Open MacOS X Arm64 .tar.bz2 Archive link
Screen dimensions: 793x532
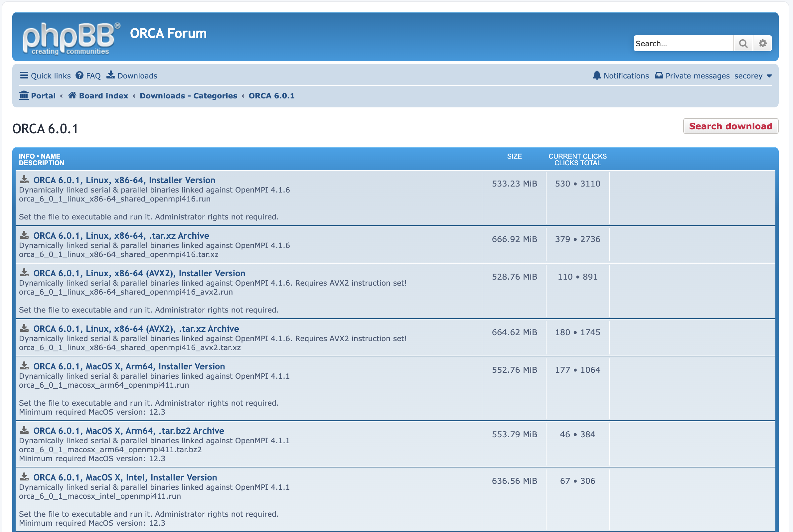click(x=129, y=431)
